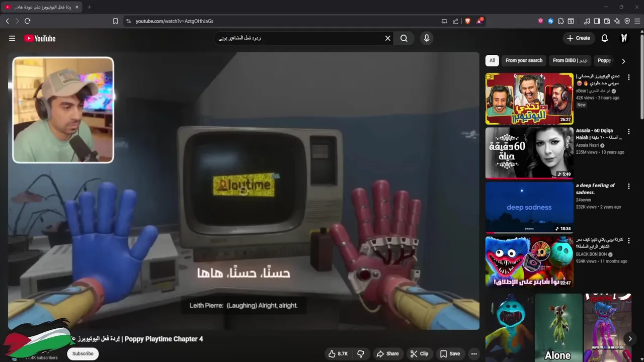
Task: Go back with the browser back arrow
Action: pos(7,21)
